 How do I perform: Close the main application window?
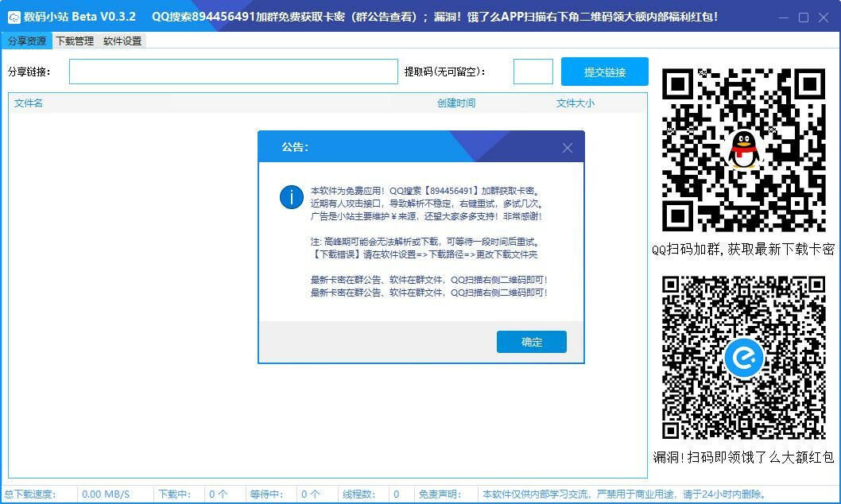(x=824, y=17)
